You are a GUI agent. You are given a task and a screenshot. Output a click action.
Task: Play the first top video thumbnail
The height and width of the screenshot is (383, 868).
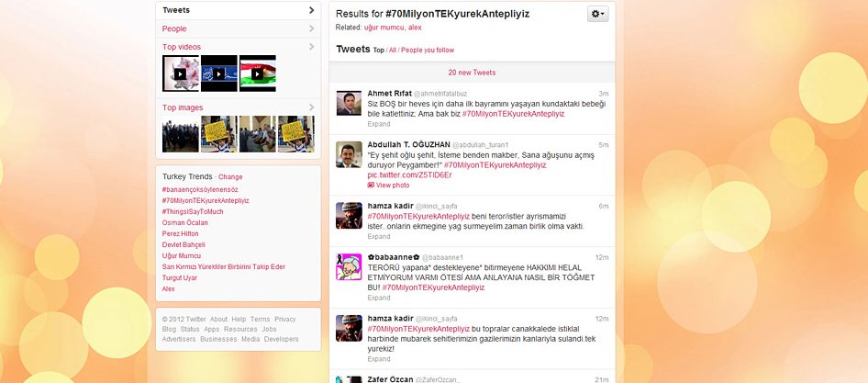pos(180,73)
